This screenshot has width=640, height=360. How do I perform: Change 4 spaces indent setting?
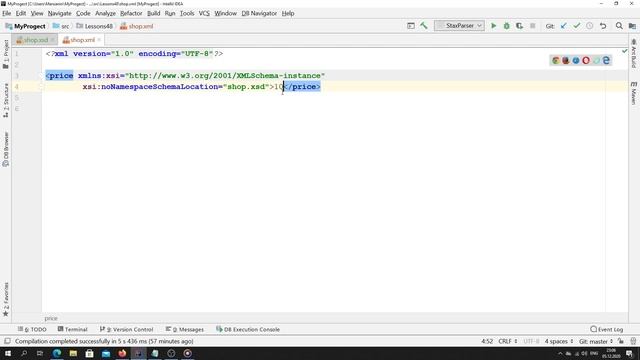[559, 341]
